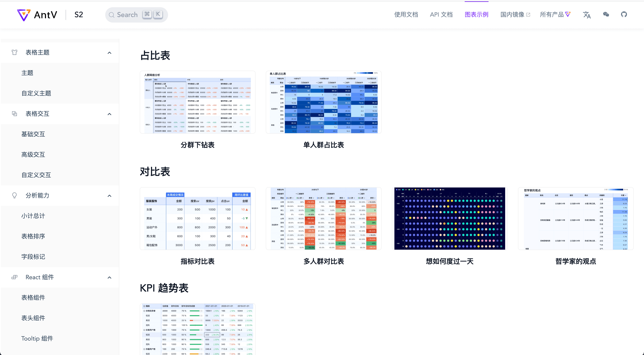
Task: Click the AntV logo icon
Action: pyautogui.click(x=23, y=15)
